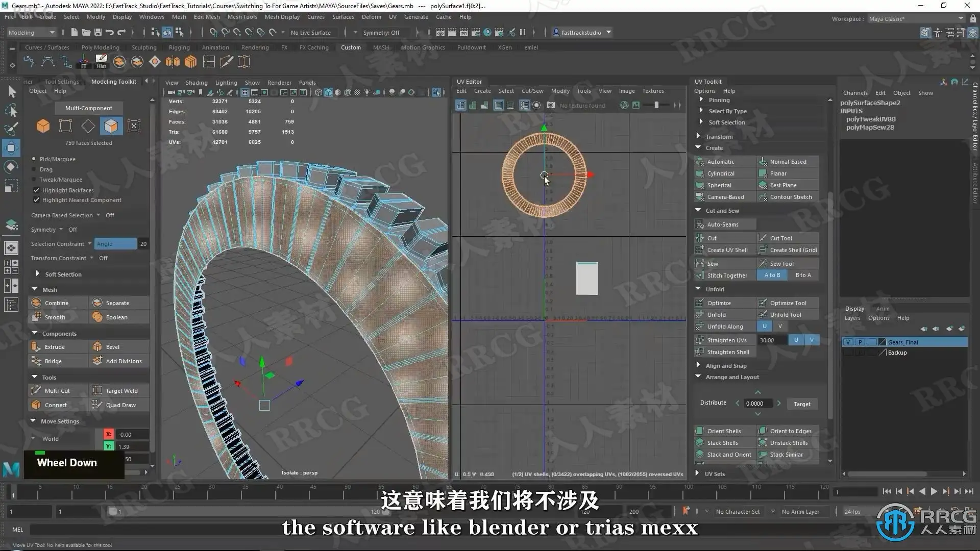The width and height of the screenshot is (980, 551).
Task: Click the Orient Shells icon
Action: click(x=700, y=431)
